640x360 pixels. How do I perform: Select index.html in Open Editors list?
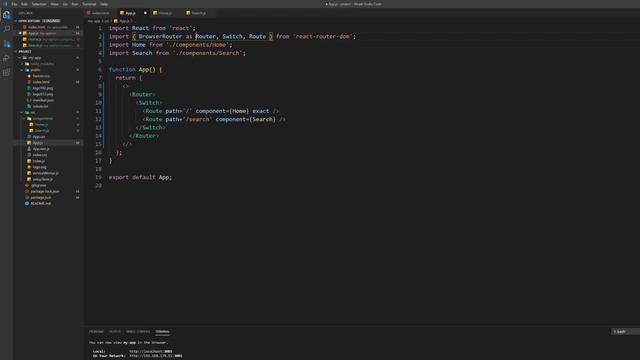48,27
